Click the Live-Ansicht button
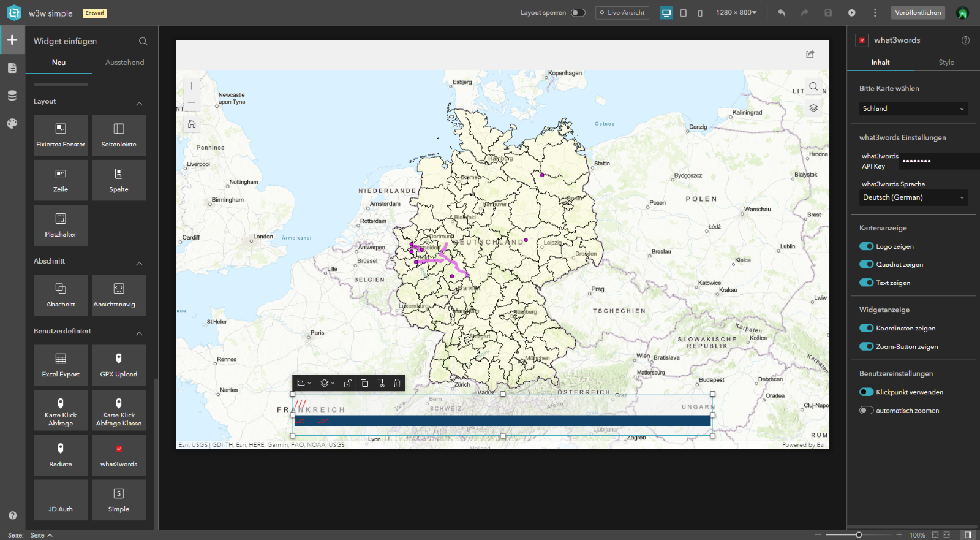 click(622, 13)
